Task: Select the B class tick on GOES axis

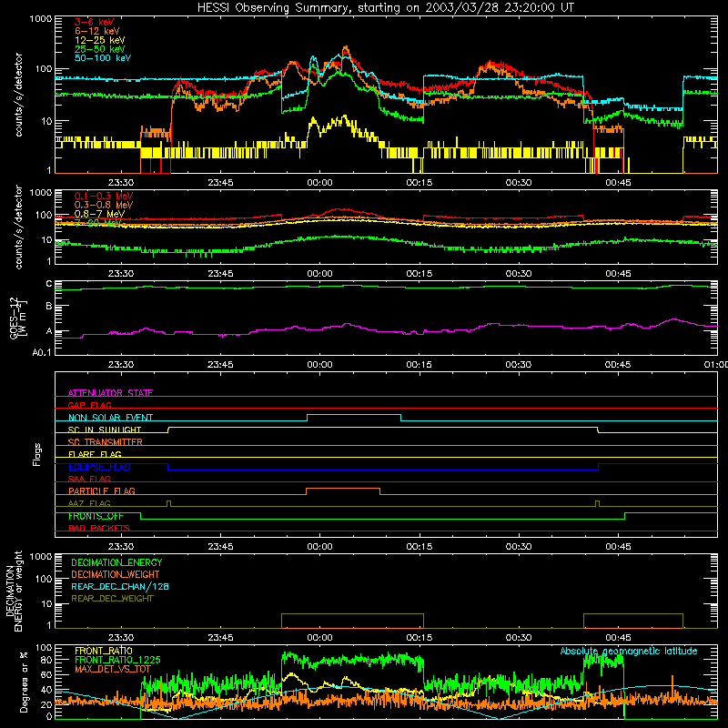Action: [49, 306]
